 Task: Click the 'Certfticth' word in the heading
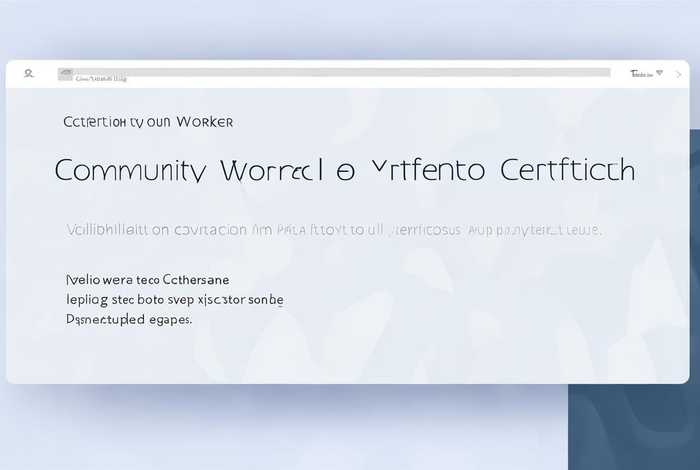[x=567, y=170]
